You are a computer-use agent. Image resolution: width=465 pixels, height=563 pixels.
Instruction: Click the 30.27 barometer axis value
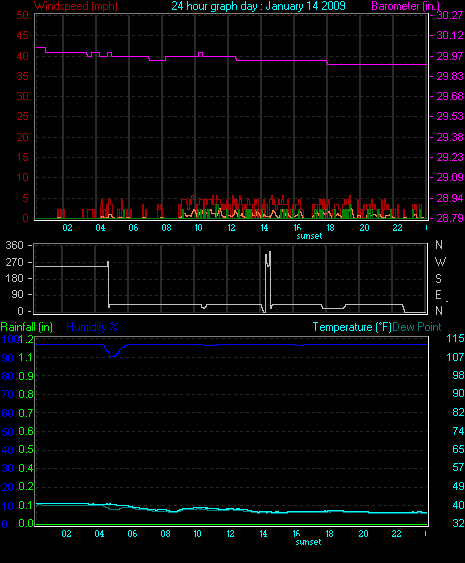click(x=450, y=15)
